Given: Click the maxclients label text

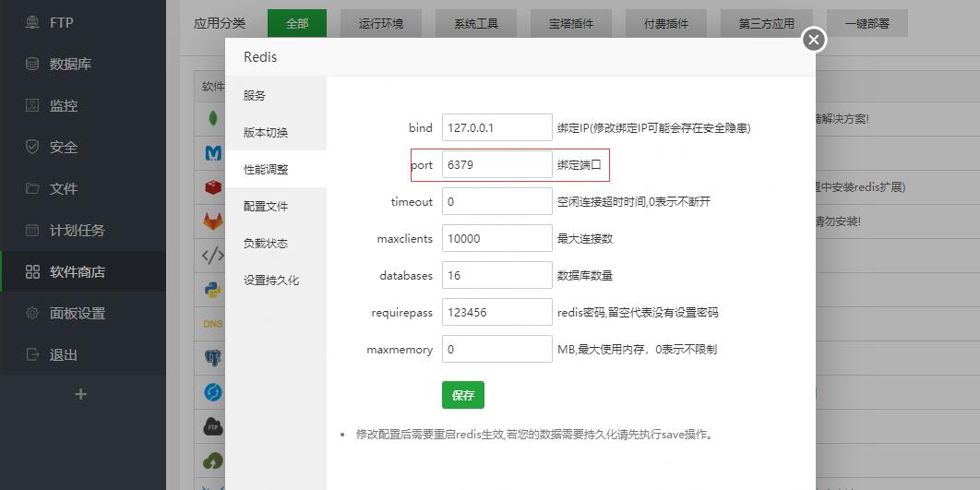Looking at the screenshot, I should 405,238.
